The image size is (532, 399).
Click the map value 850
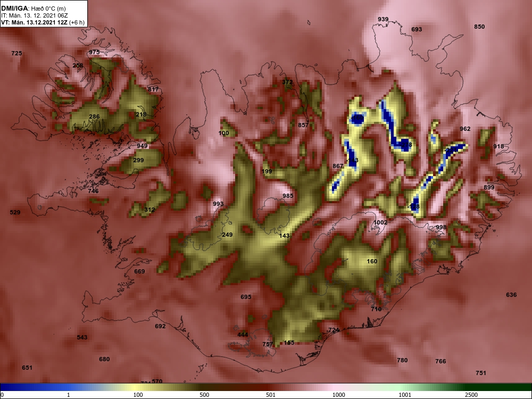479,27
